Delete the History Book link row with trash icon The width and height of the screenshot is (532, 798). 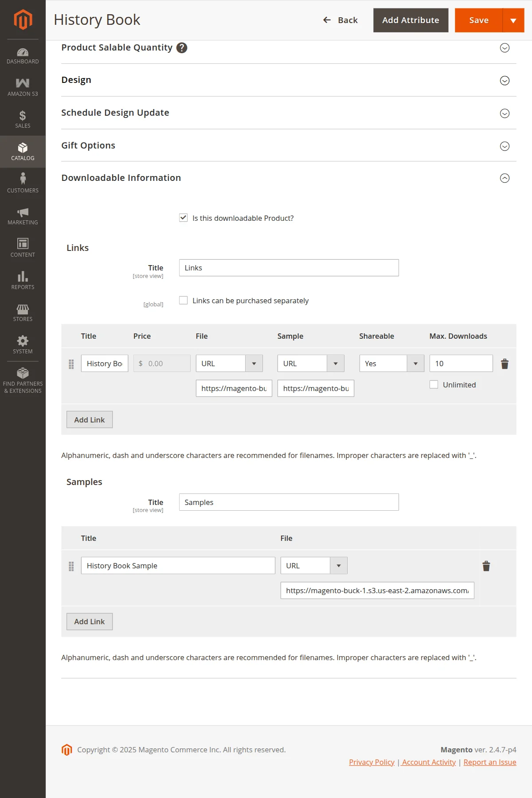505,364
